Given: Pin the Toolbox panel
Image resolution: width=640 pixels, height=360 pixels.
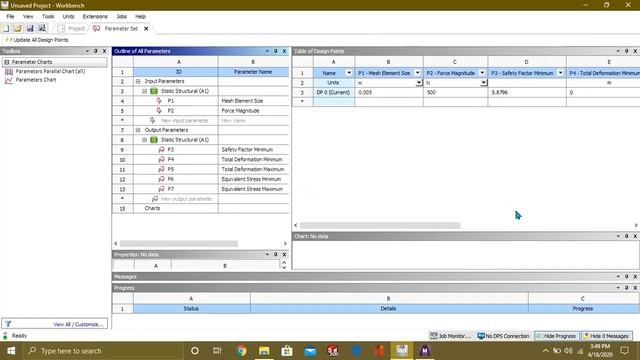Looking at the screenshot, I should (x=96, y=51).
